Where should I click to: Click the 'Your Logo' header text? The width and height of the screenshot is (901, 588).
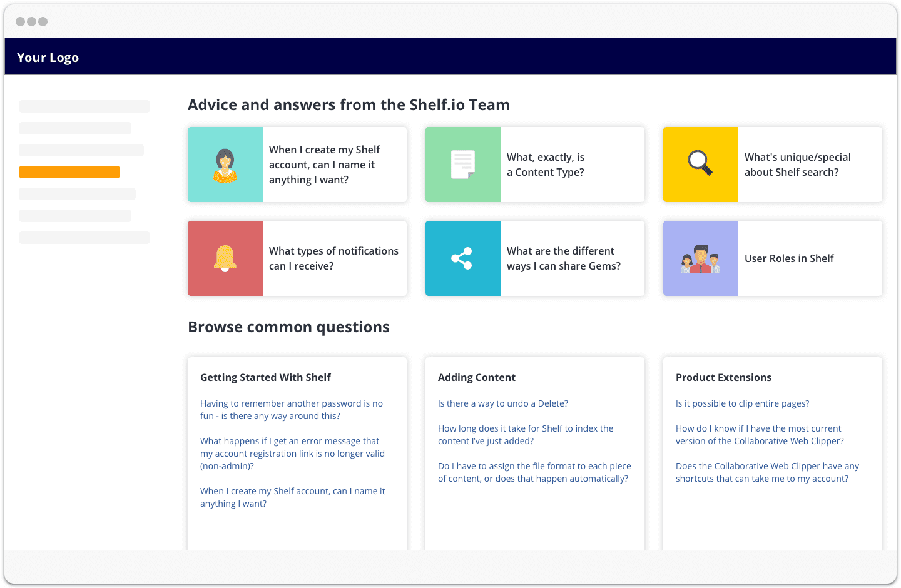48,58
